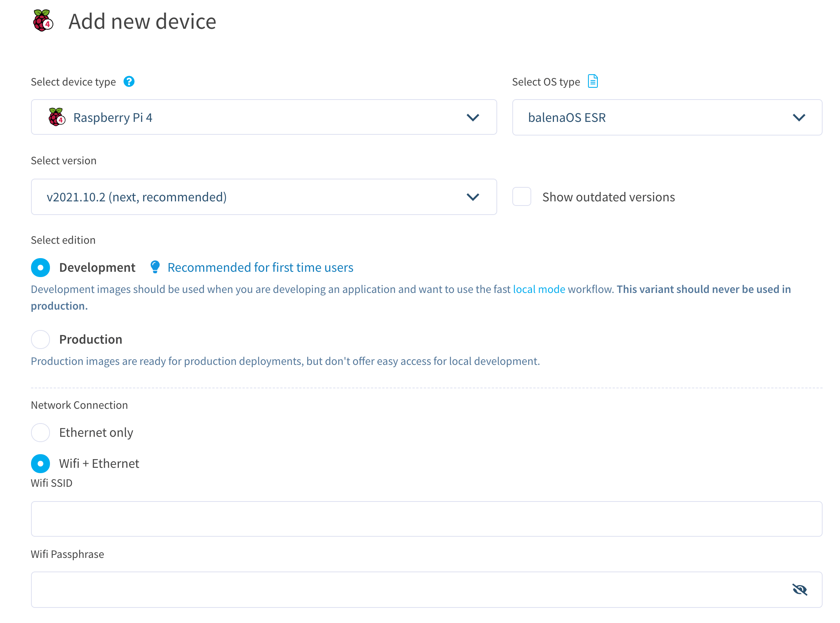Click into the Wifi Passphrase field
The width and height of the screenshot is (840, 623).
pyautogui.click(x=409, y=589)
